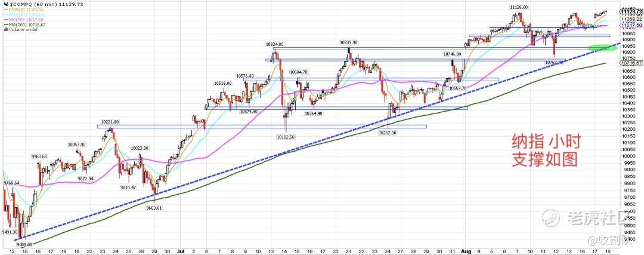Viewport: 644px width, 255px height.
Task: Click the 10379.90 low label
Action: point(249,112)
